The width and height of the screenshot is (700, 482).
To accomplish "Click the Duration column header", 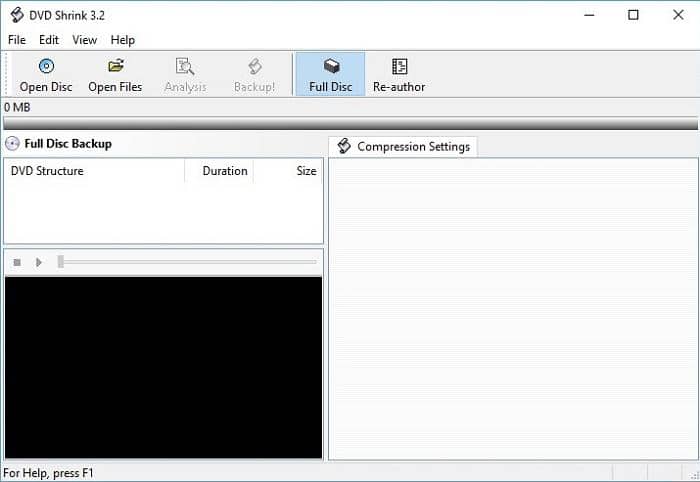I will pyautogui.click(x=219, y=171).
